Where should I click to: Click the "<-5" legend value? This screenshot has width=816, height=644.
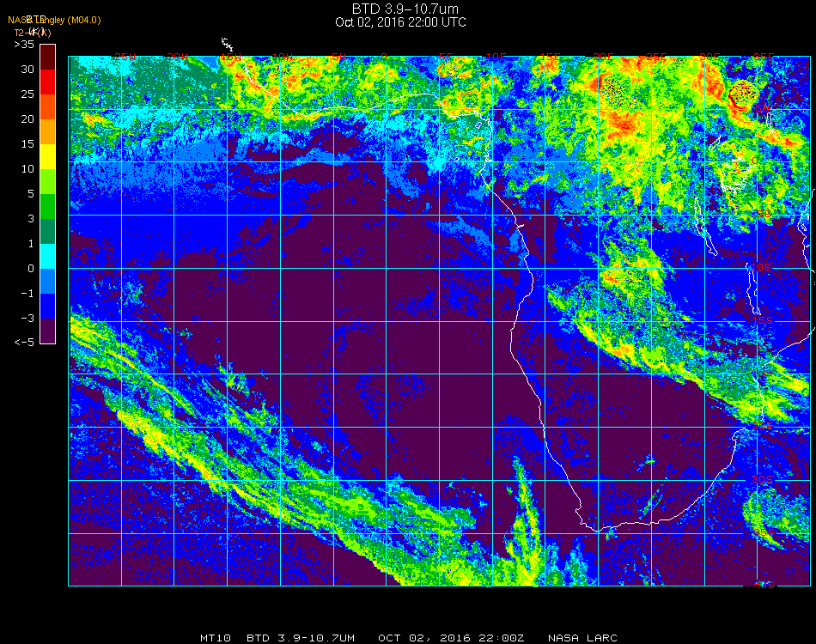[x=24, y=343]
